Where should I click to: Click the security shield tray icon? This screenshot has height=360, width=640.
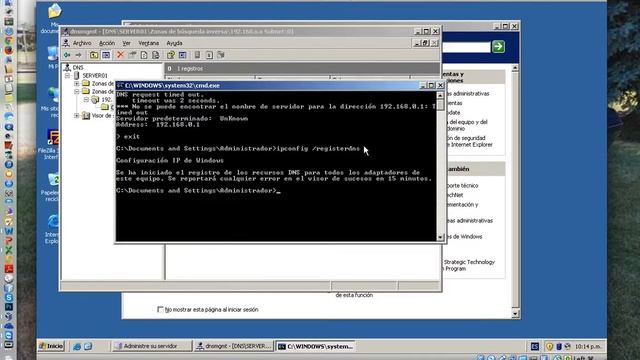[x=549, y=346]
